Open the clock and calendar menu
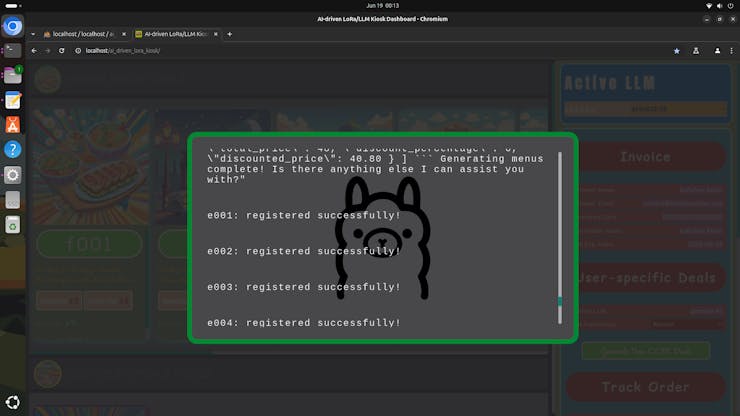The width and height of the screenshot is (740, 416). 382,6
